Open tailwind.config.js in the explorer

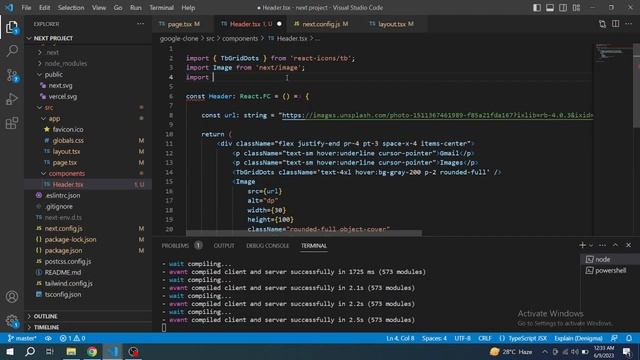pos(88,283)
